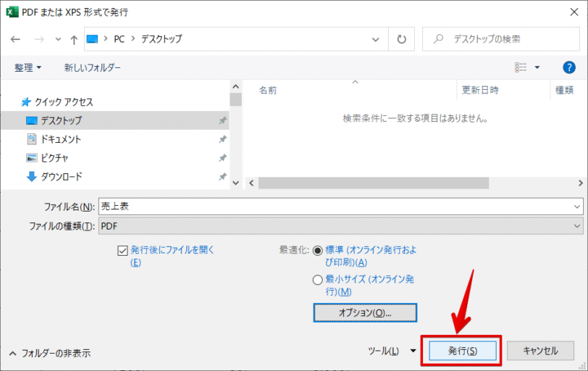Open recent locations chevron near arrows
588x371 pixels.
point(58,39)
